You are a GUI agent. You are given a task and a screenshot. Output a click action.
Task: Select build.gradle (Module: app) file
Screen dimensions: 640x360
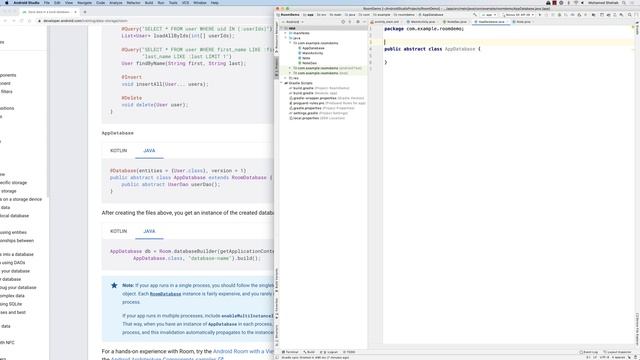(x=313, y=93)
